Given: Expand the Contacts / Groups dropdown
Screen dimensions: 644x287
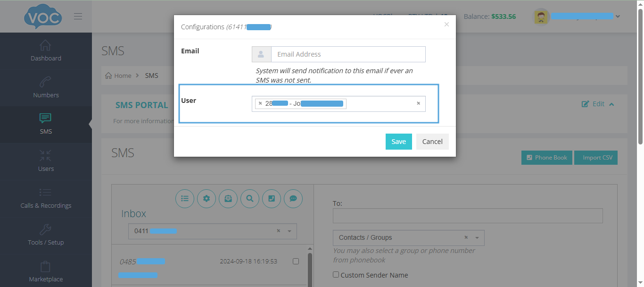Looking at the screenshot, I should [478, 237].
